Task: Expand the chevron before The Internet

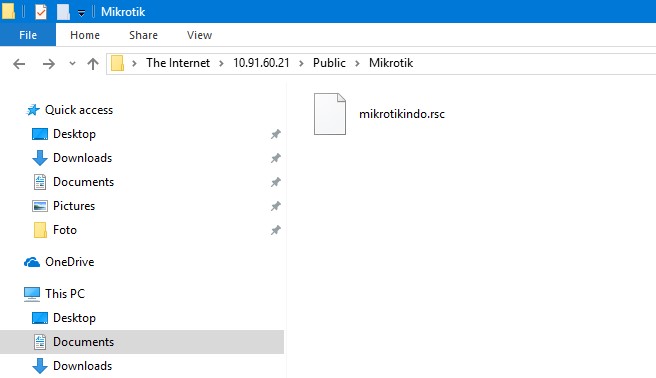Action: (134, 64)
